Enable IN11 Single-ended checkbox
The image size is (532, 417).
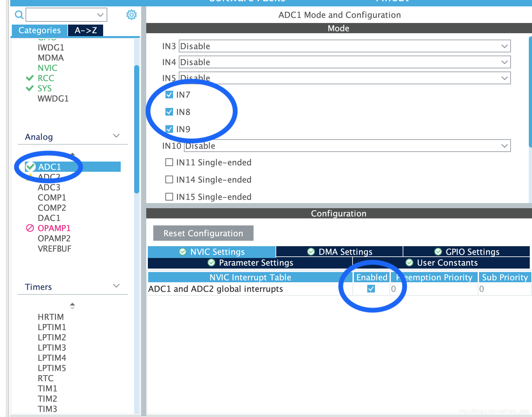tap(169, 162)
